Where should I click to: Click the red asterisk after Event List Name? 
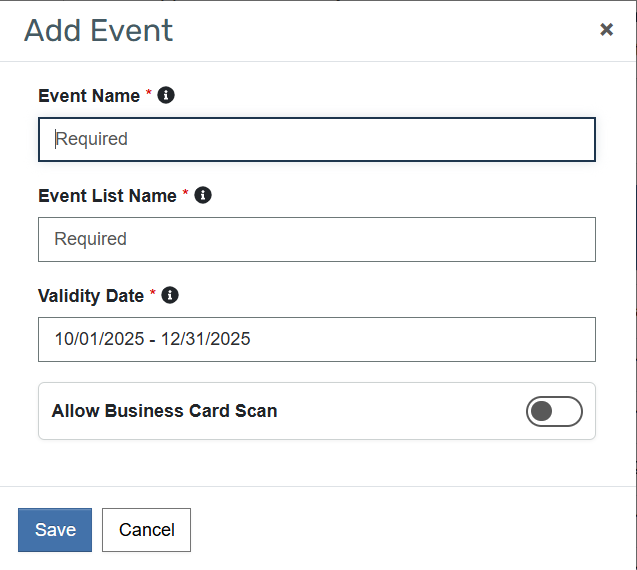point(185,194)
